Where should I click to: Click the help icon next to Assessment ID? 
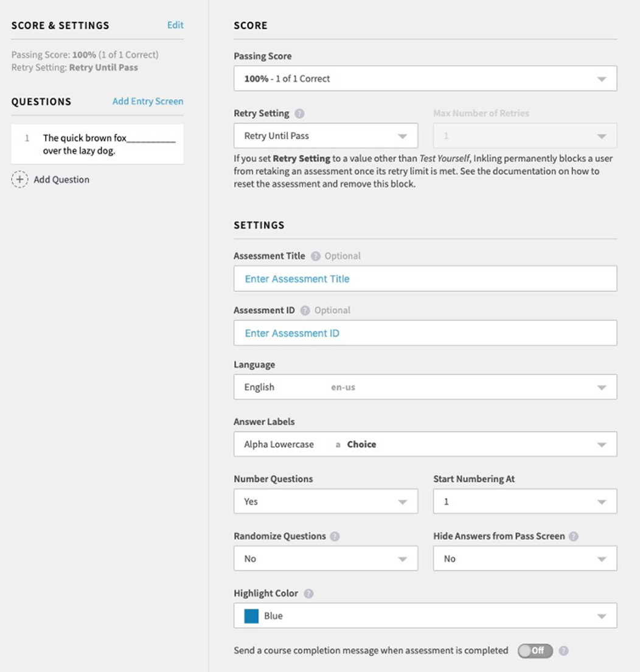pyautogui.click(x=305, y=310)
